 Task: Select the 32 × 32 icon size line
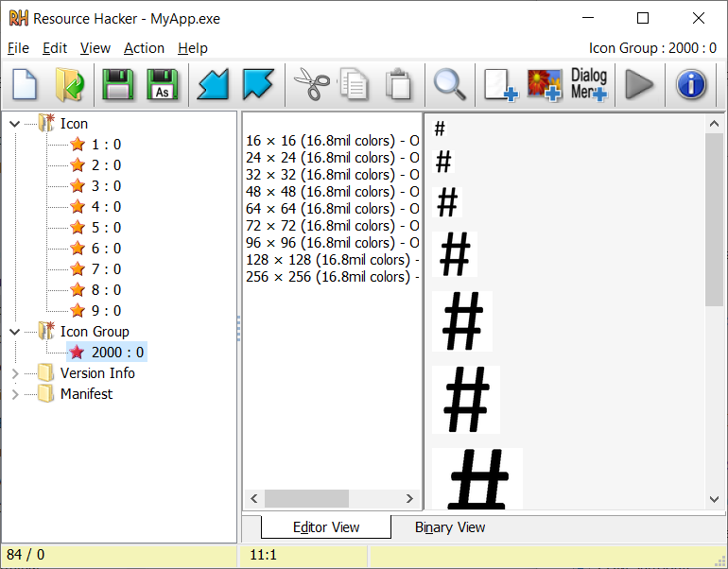coord(333,175)
